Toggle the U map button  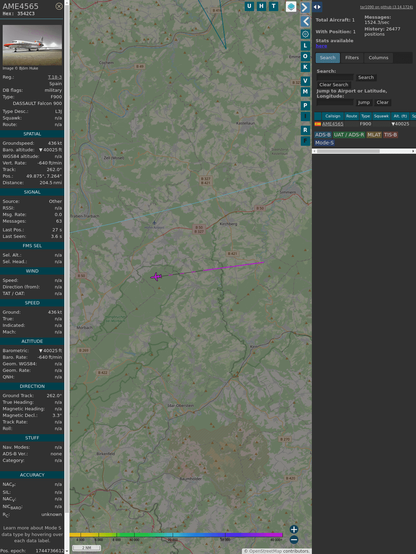point(249,6)
